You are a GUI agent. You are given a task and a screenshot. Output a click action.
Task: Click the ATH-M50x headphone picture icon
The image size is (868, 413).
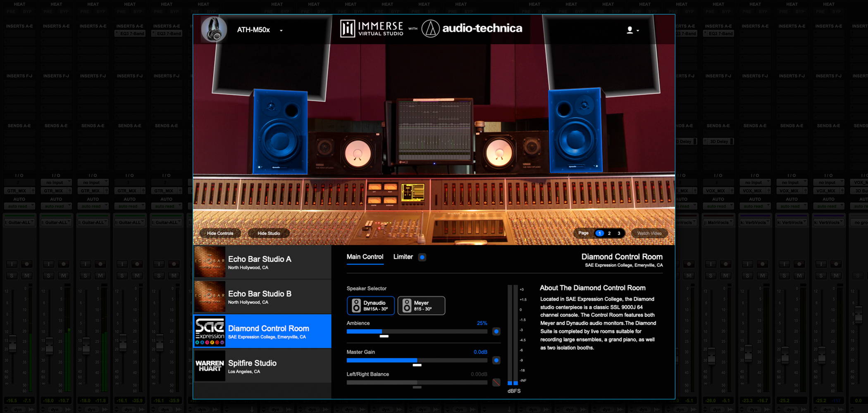[214, 29]
